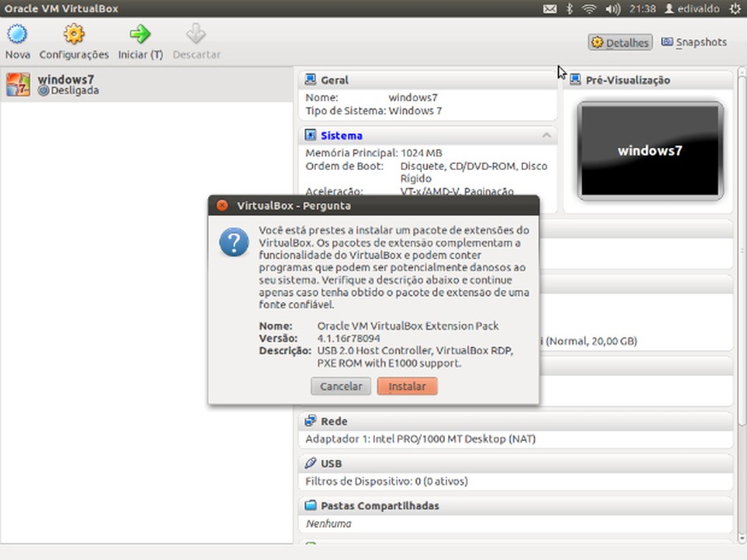Open the clock showing 21:38
The height and width of the screenshot is (560, 747).
pos(642,8)
